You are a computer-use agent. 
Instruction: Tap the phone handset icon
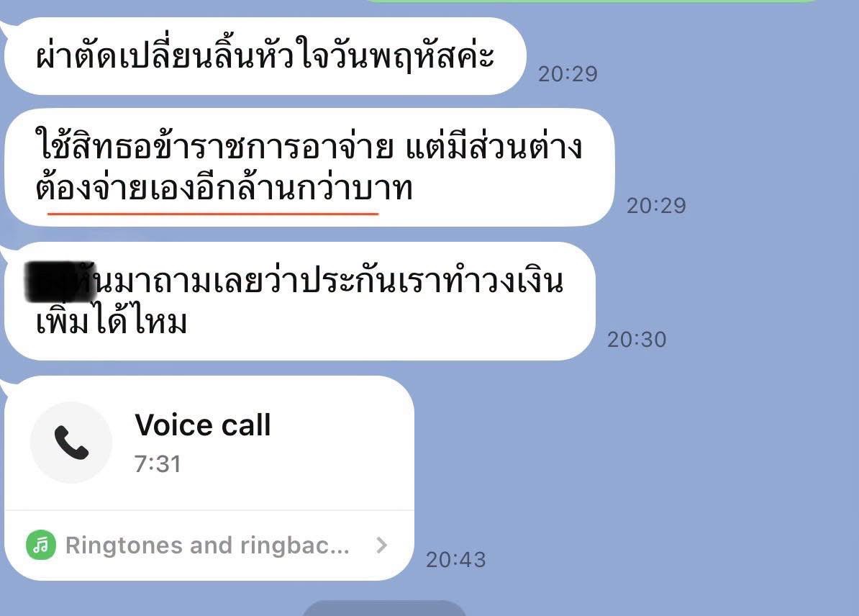(71, 443)
